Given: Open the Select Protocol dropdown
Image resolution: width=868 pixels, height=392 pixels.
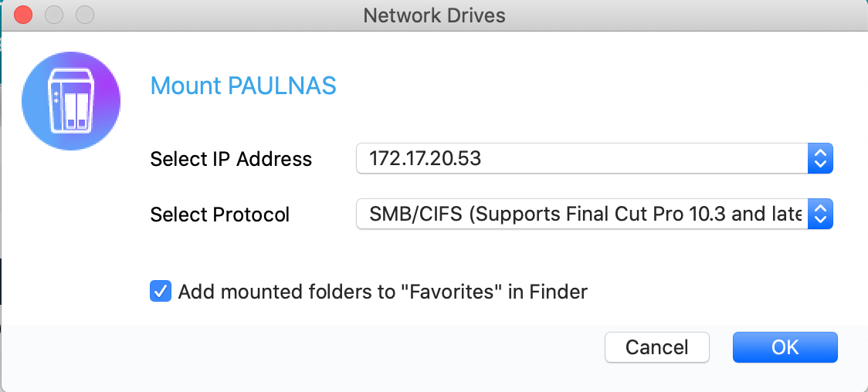Looking at the screenshot, I should click(595, 214).
